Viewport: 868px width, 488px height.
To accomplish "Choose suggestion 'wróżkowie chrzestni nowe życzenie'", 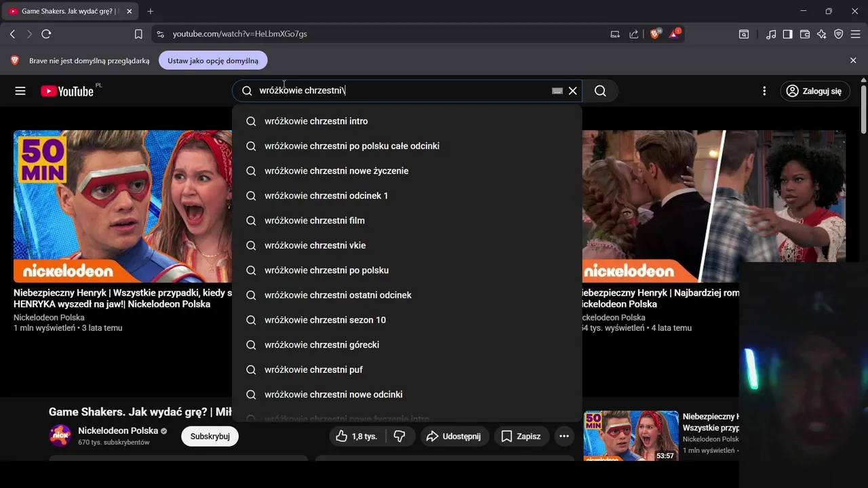I will [407, 171].
